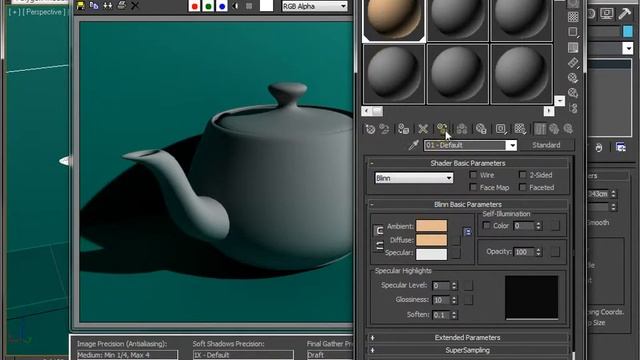Toggle the blue channel display
The height and width of the screenshot is (360, 640).
click(222, 6)
